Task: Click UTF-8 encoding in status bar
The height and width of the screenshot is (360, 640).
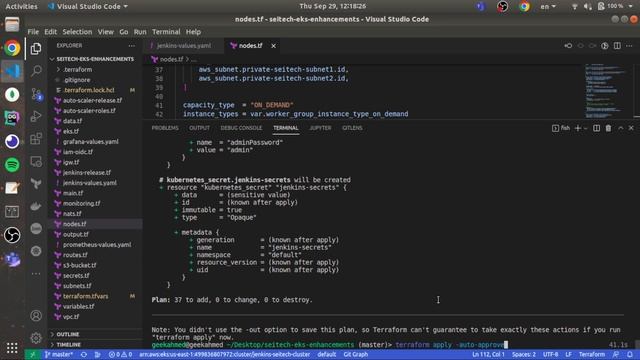Action: 550,354
